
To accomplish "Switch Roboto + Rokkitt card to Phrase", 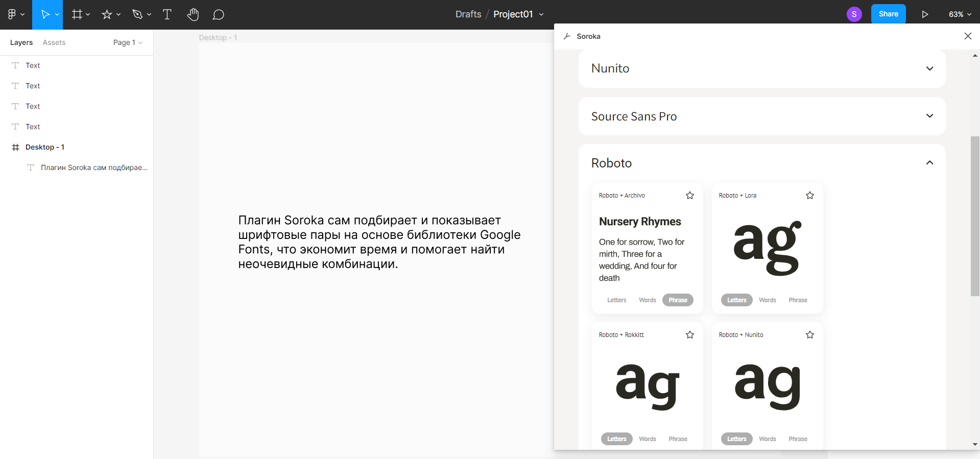I will point(678,439).
